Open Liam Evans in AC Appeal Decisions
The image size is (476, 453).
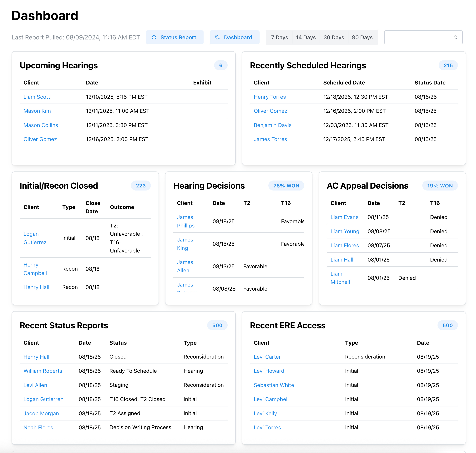click(344, 217)
